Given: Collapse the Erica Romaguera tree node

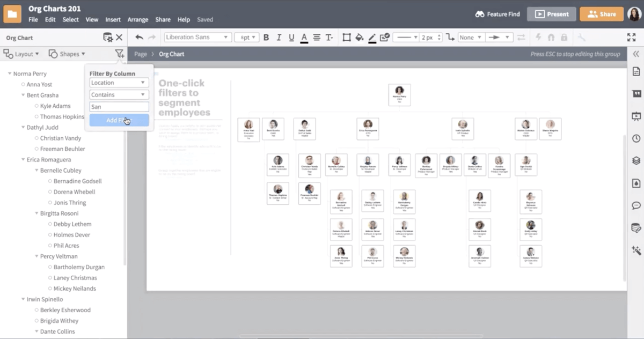Looking at the screenshot, I should pyautogui.click(x=23, y=160).
